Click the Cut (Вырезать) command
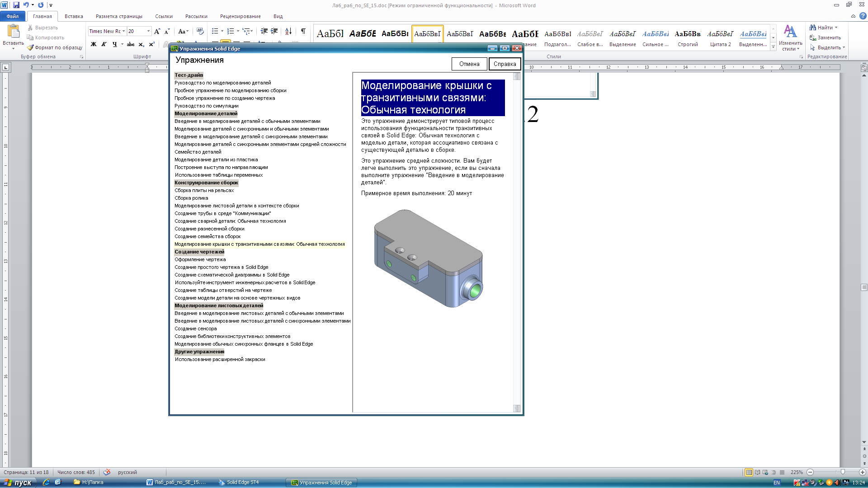 42,28
